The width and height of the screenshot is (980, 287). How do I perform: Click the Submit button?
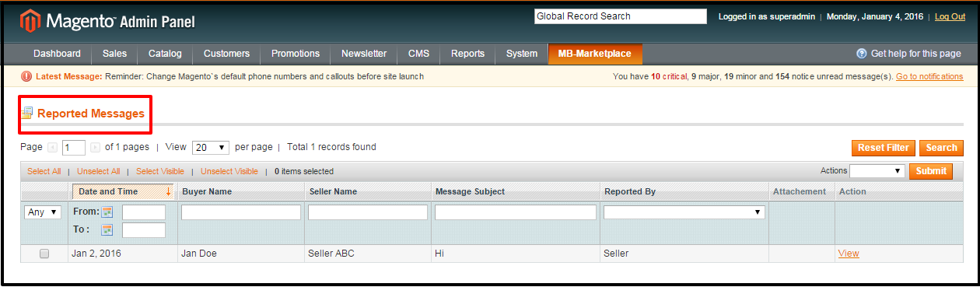pyautogui.click(x=931, y=171)
